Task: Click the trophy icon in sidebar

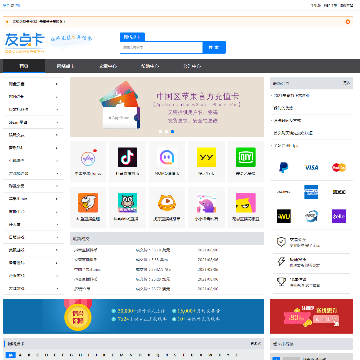Action: tap(281, 282)
